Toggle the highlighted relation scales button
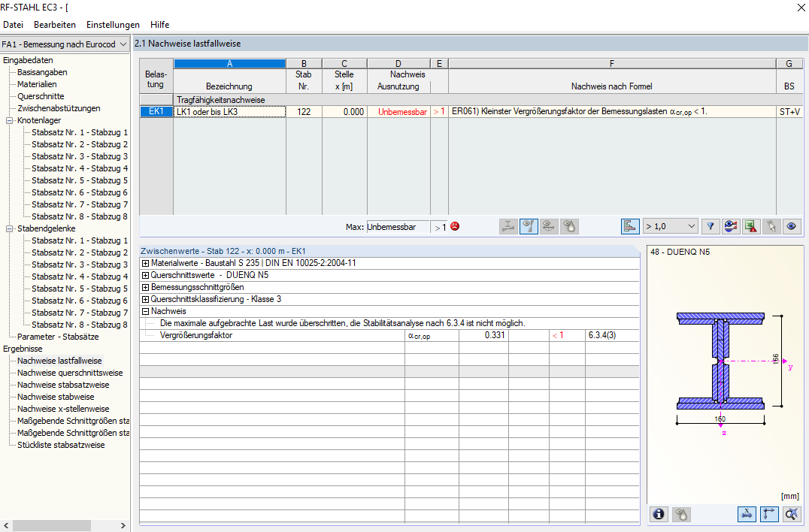Viewport: 809px width, 532px height. coord(529,226)
